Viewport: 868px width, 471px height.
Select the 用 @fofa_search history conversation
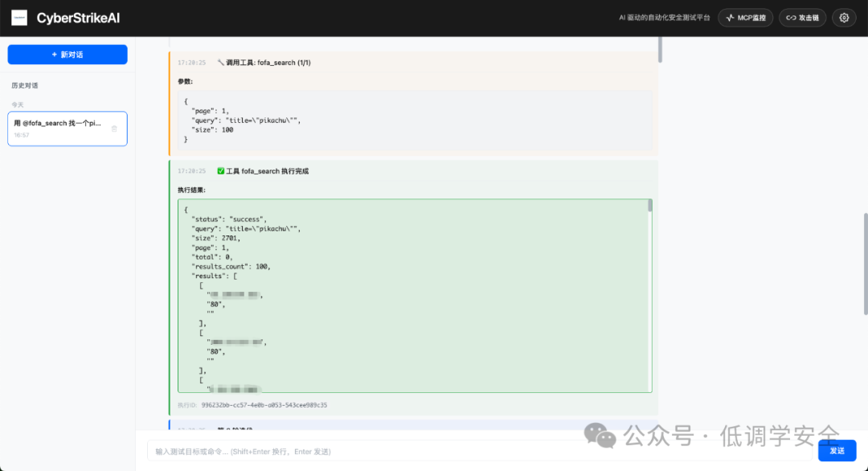(x=68, y=129)
